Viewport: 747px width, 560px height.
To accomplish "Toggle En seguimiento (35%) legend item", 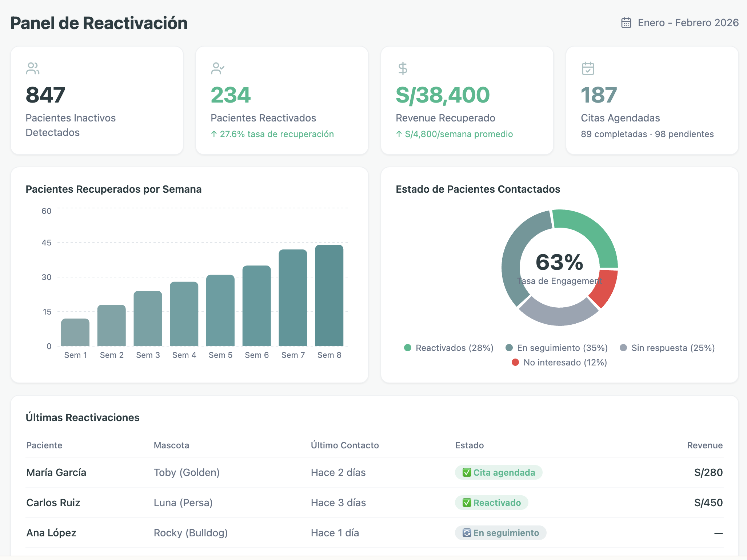I will tap(557, 348).
